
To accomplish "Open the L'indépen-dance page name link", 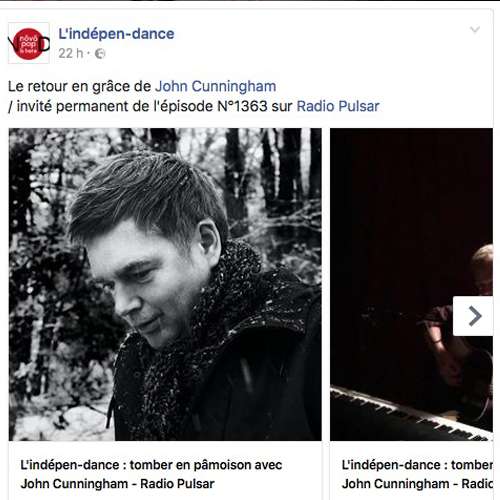I will point(116,34).
